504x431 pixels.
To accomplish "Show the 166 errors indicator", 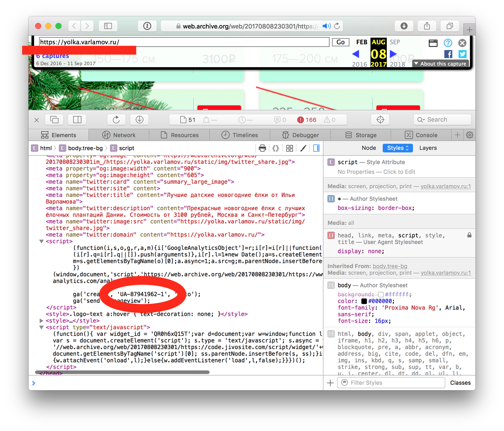I will pos(307,120).
